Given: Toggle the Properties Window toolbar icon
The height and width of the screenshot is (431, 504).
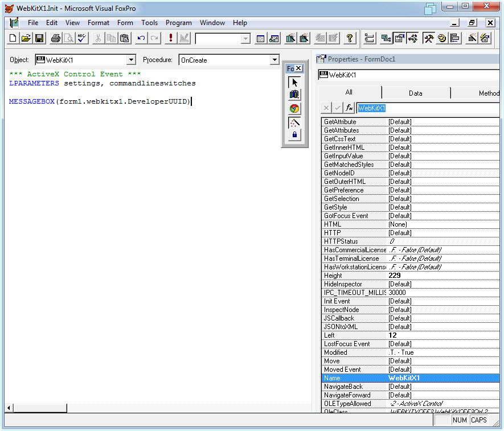Looking at the screenshot, I should (399, 38).
